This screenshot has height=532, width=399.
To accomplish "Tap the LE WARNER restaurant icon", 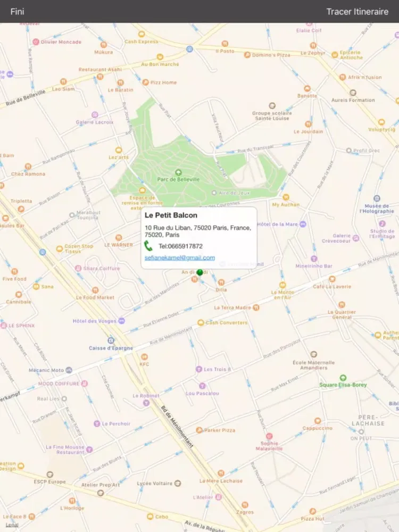I will (119, 237).
